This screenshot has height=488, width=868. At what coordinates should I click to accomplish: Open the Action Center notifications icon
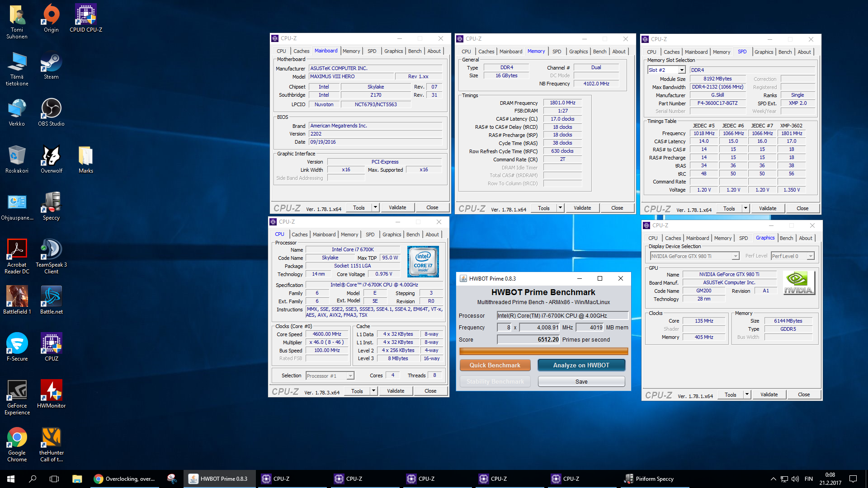point(853,479)
